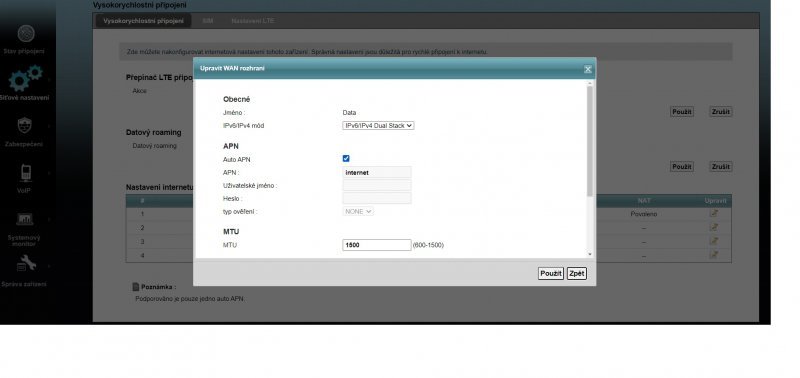Click Použít button in dialog footer
This screenshot has width=800, height=378.
coord(551,274)
